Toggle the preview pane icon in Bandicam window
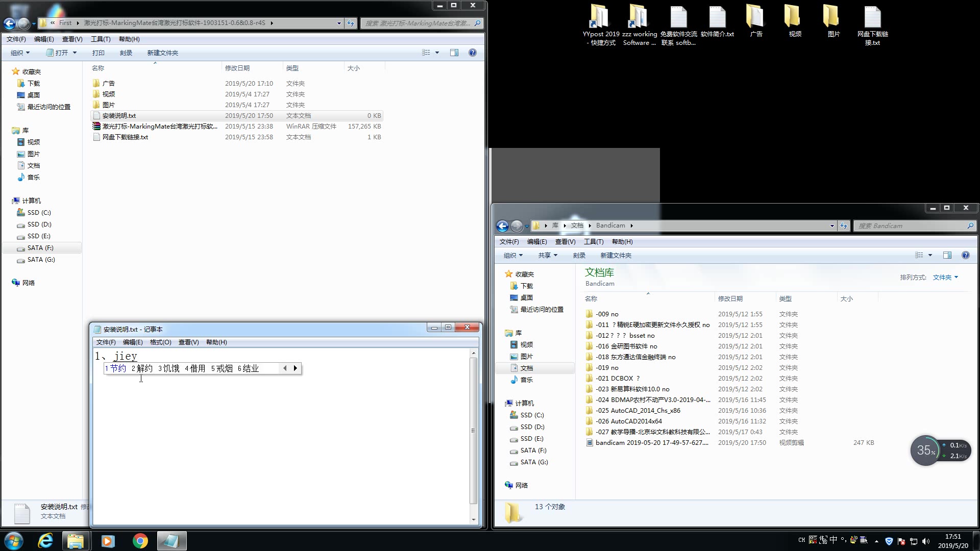 (947, 255)
